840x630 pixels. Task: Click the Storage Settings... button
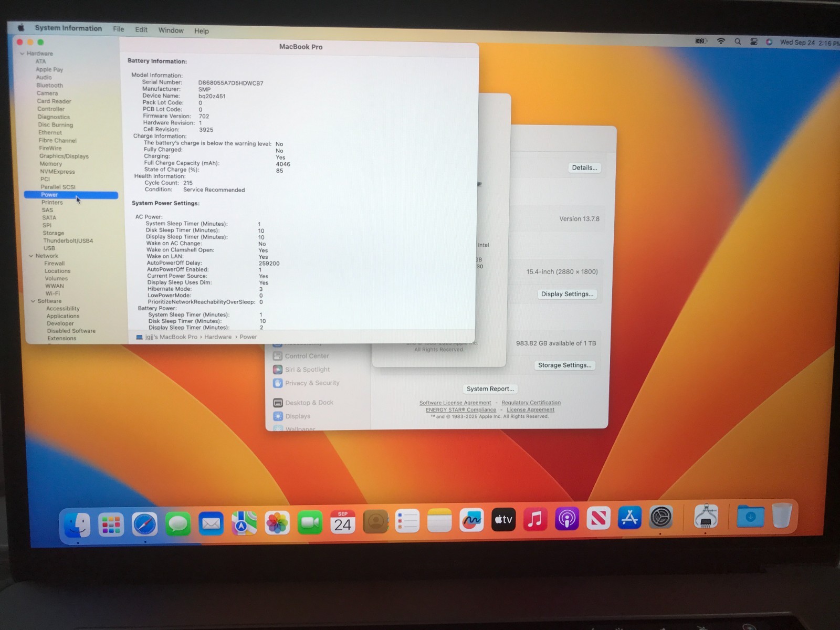pyautogui.click(x=564, y=365)
